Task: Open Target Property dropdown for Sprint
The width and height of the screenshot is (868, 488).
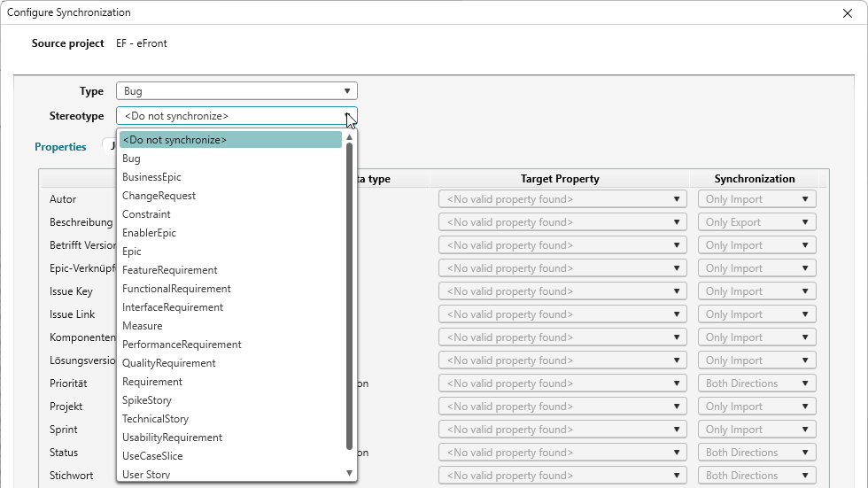Action: tap(562, 430)
